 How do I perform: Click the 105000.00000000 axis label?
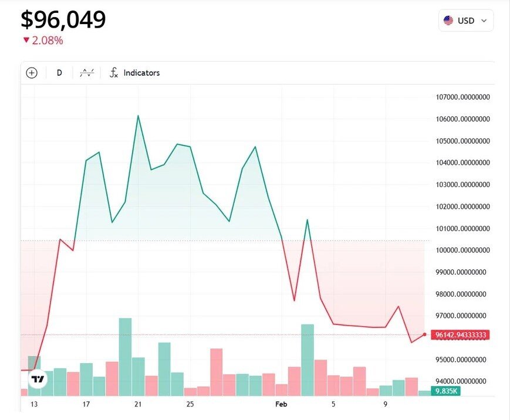(462, 141)
